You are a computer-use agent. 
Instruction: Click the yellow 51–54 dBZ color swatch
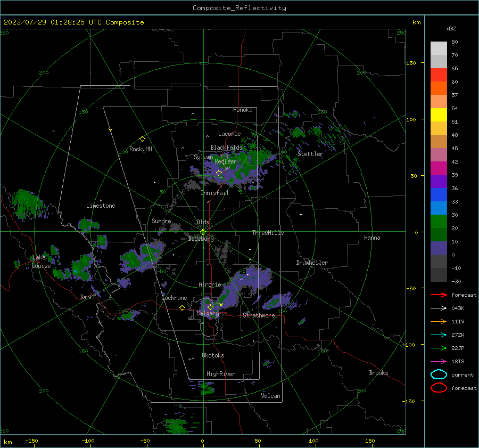[x=439, y=115]
